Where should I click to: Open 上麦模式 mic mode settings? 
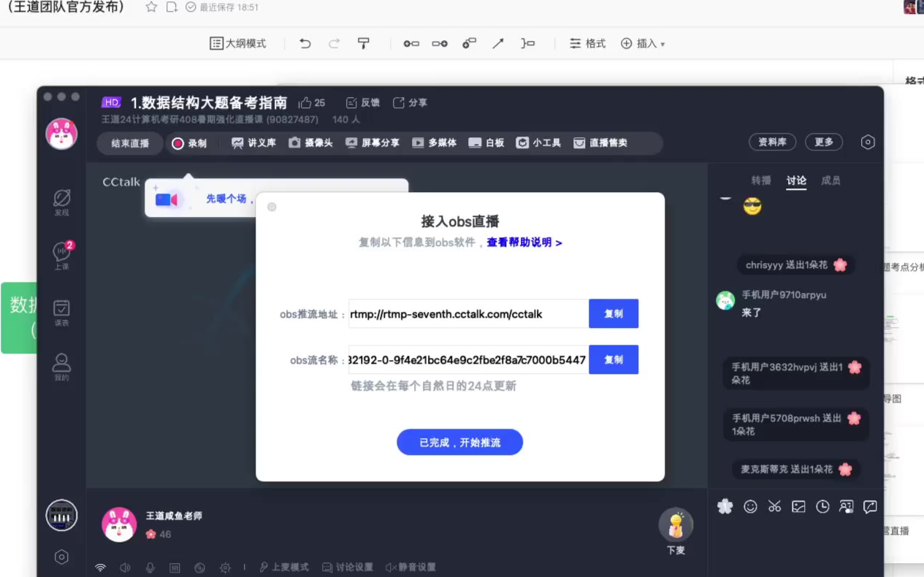[284, 568]
